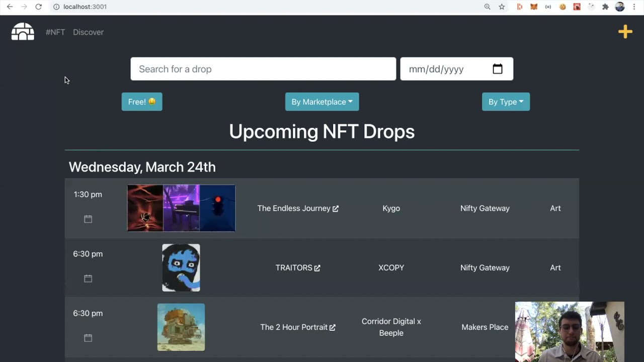The height and width of the screenshot is (362, 644).
Task: Click the 1:30 pm time label
Action: point(88,194)
